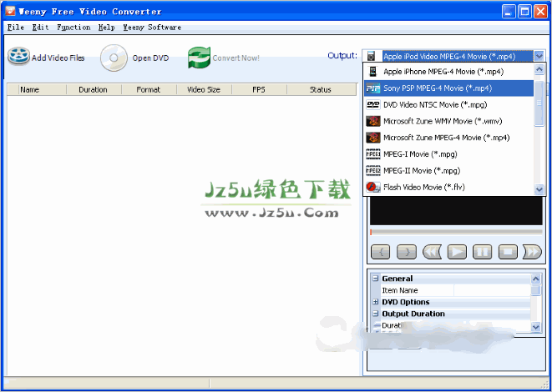This screenshot has height=392, width=552.
Task: Open the Help menu
Action: (x=106, y=28)
